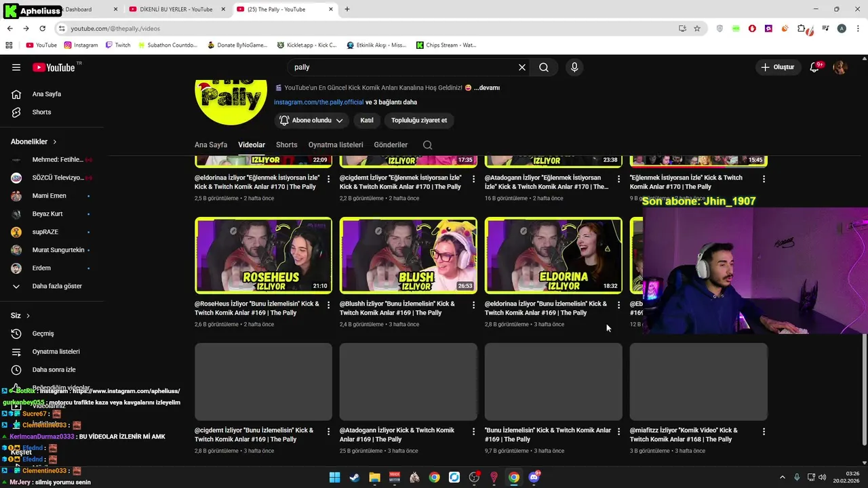This screenshot has width=868, height=488.
Task: Click the YouTube logo
Action: 54,67
